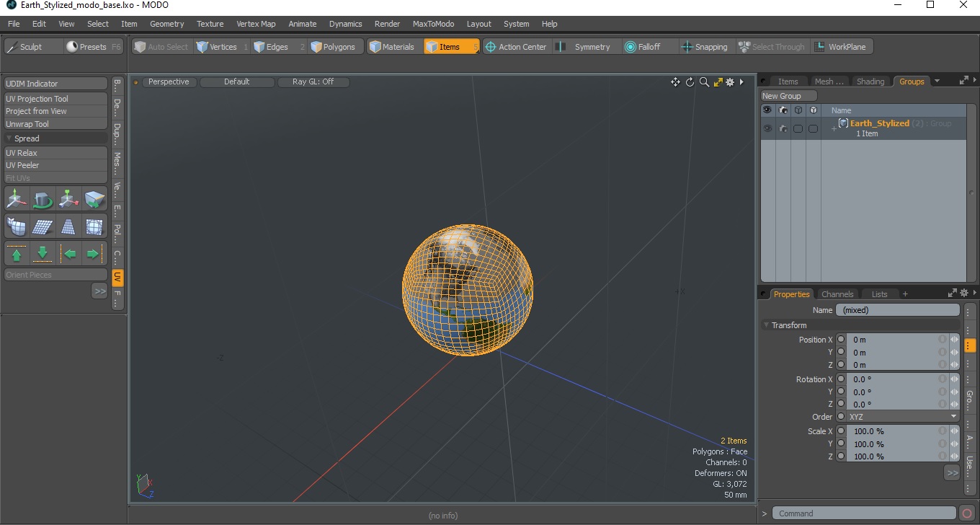Click the viewport zoom magnifier icon
The height and width of the screenshot is (525, 980).
coord(704,82)
